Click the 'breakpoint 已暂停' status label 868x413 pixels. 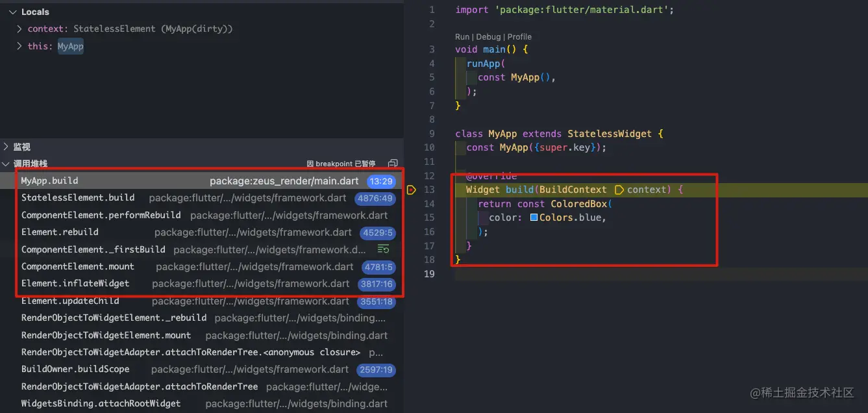[x=341, y=164]
